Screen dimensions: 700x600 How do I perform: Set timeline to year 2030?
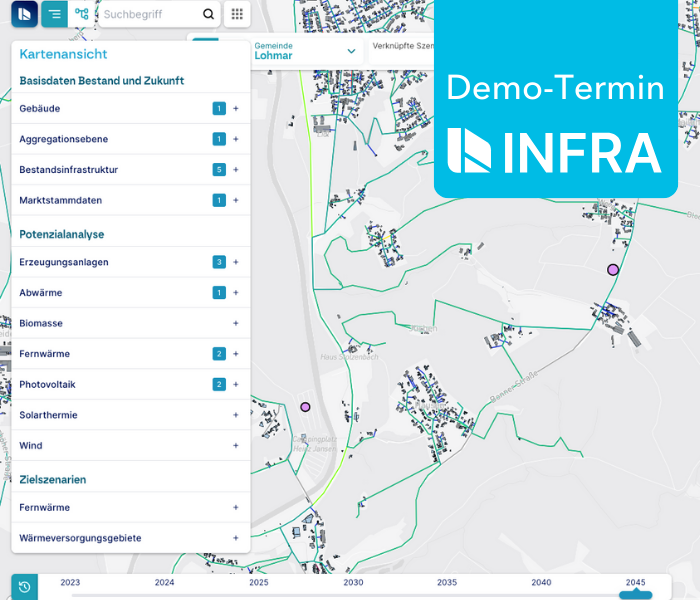[353, 582]
